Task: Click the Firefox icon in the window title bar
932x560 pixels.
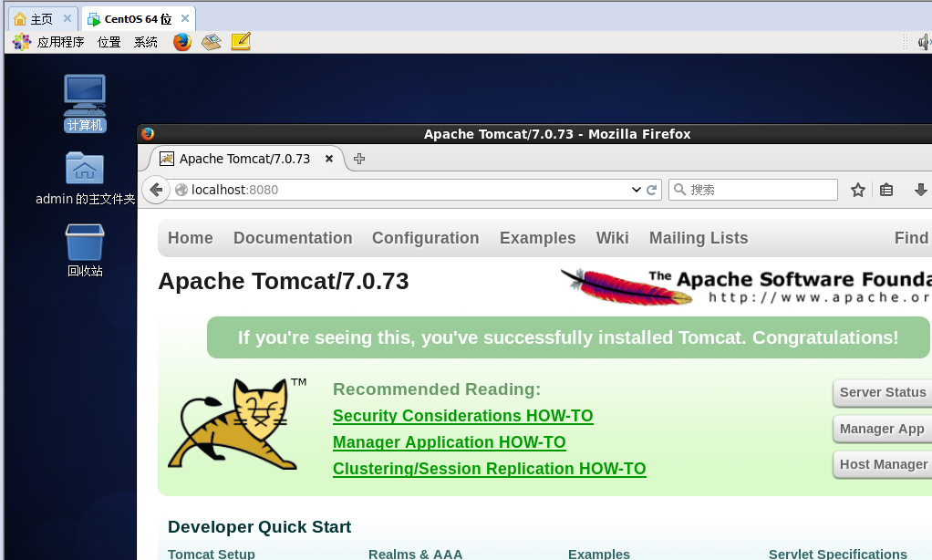Action: pos(148,134)
